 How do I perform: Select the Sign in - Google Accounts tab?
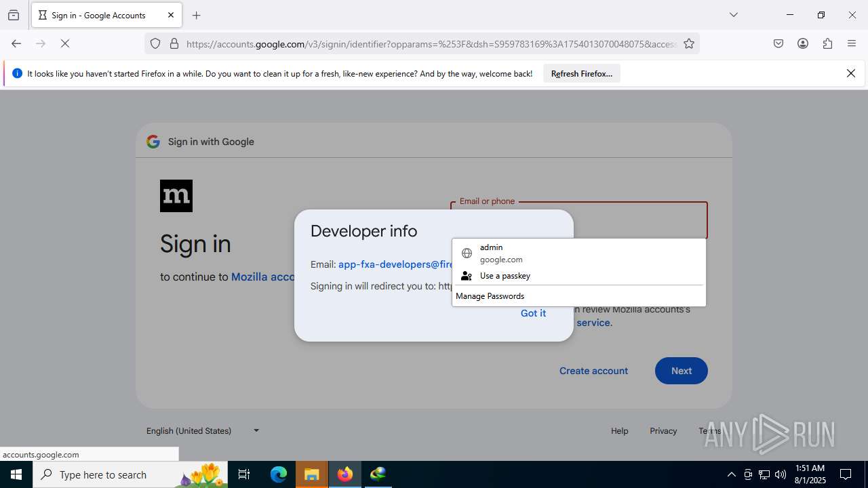pos(106,15)
